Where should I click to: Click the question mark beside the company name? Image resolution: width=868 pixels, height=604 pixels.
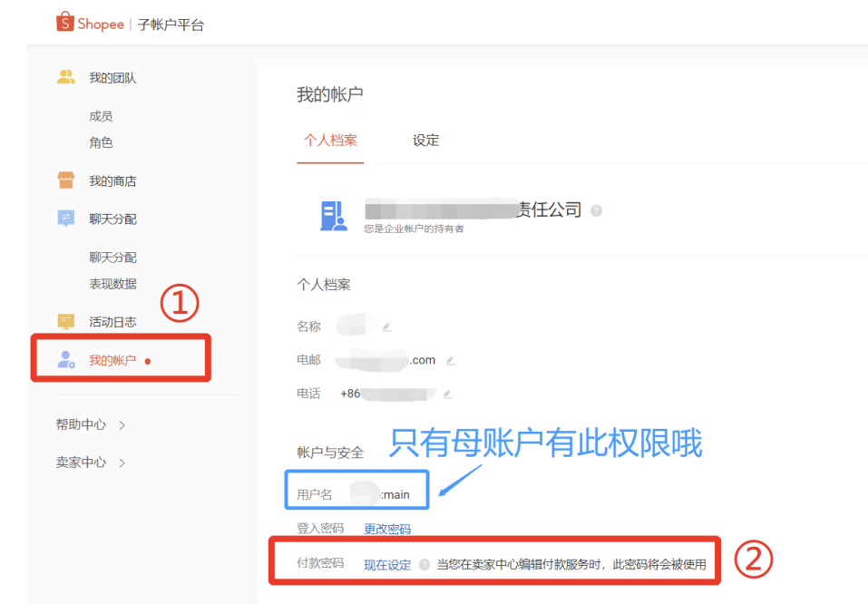pyautogui.click(x=595, y=209)
